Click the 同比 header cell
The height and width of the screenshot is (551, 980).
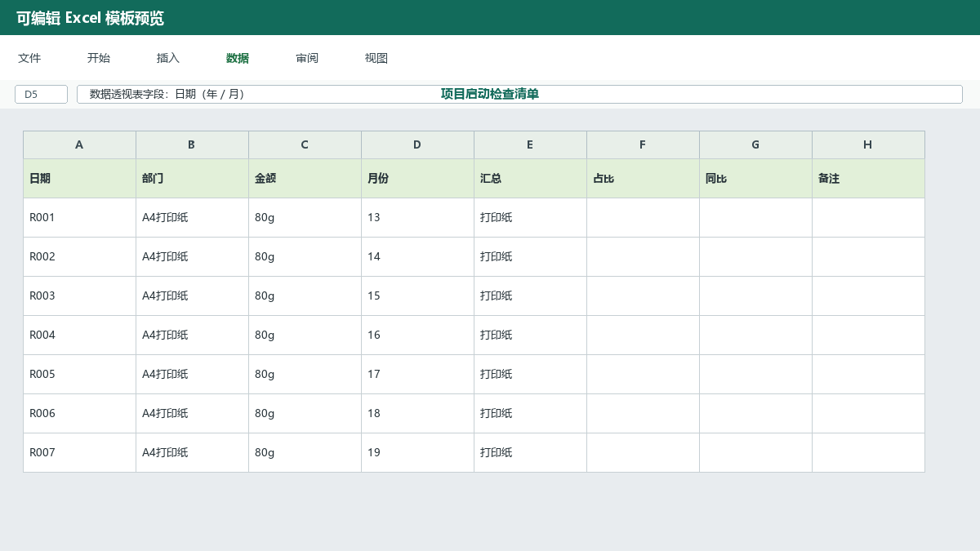coord(755,178)
